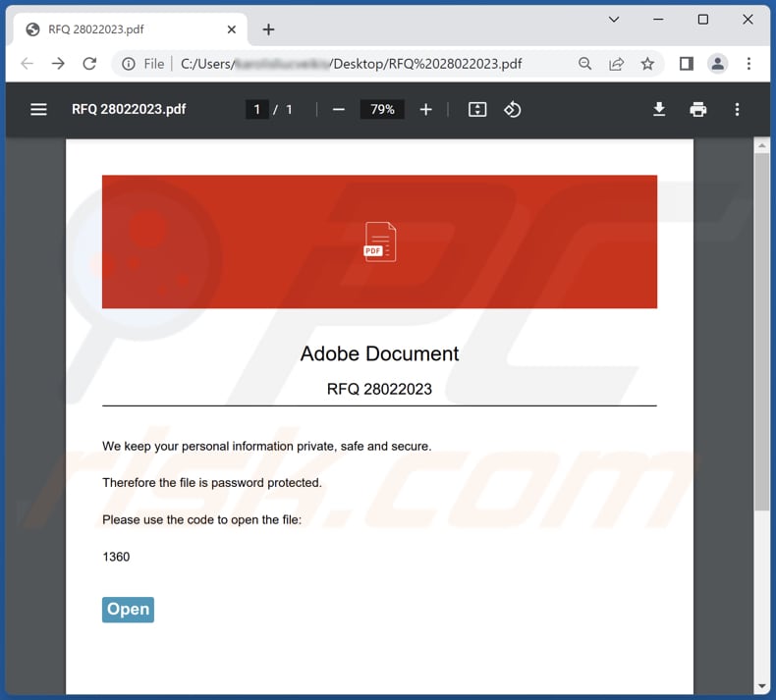The image size is (776, 700).
Task: Open Chrome's three-dot menu
Action: [748, 63]
